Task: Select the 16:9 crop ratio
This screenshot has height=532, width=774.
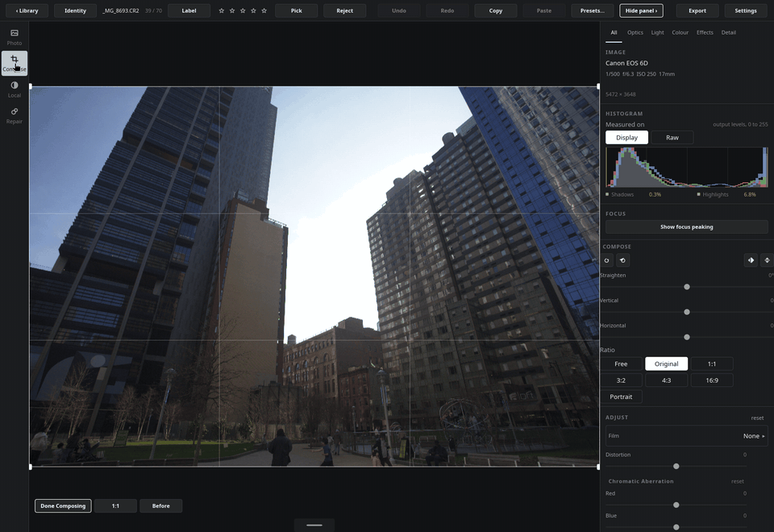Action: point(712,380)
